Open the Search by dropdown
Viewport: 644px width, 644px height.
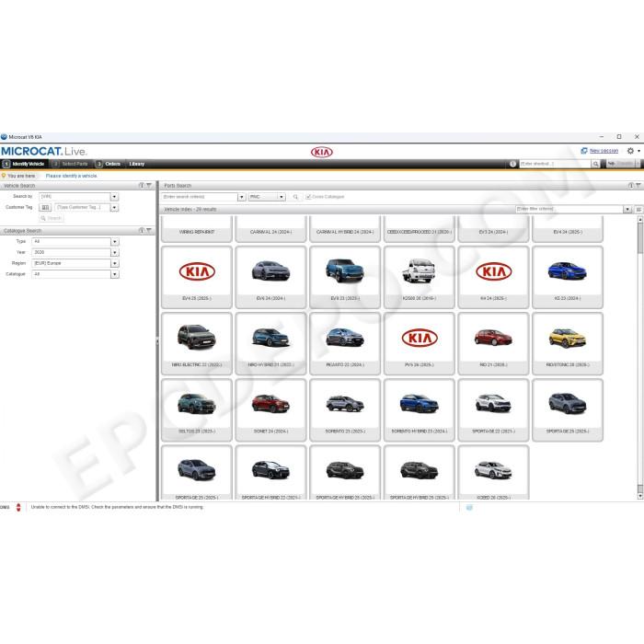pyautogui.click(x=115, y=197)
